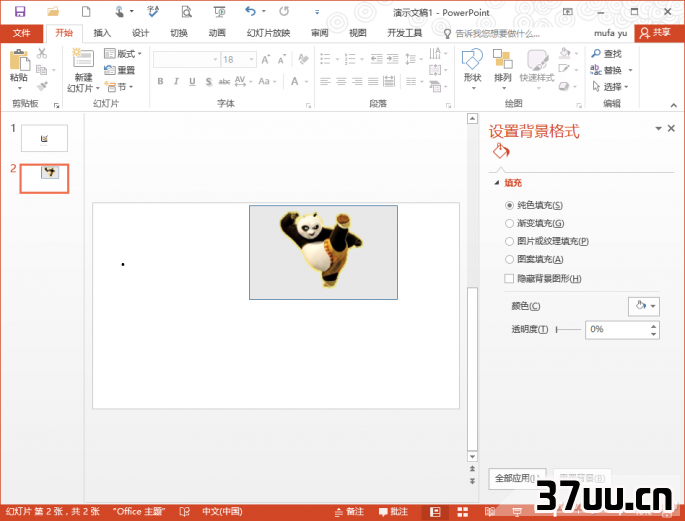Select Solid fill radio button
This screenshot has width=685, height=521.
pyautogui.click(x=509, y=205)
